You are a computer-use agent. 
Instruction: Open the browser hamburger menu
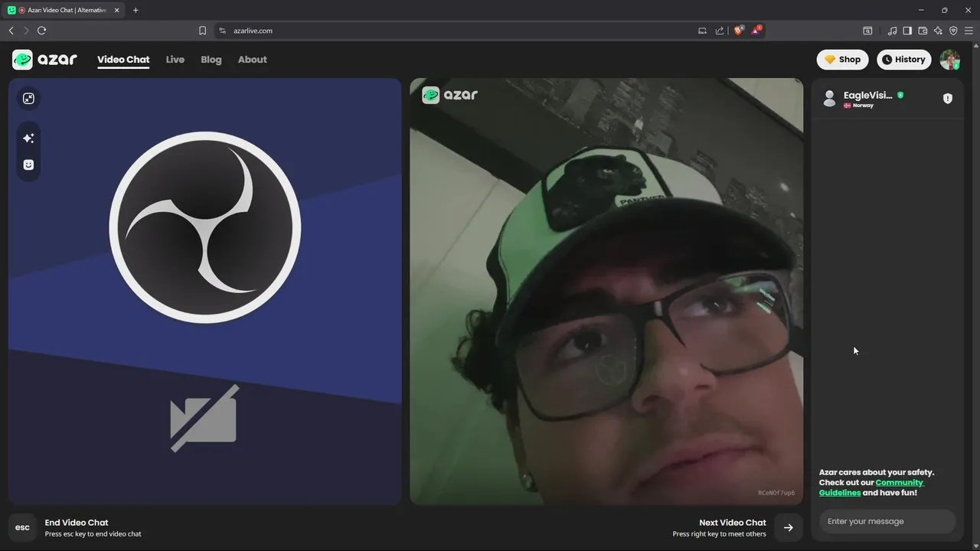coord(969,31)
